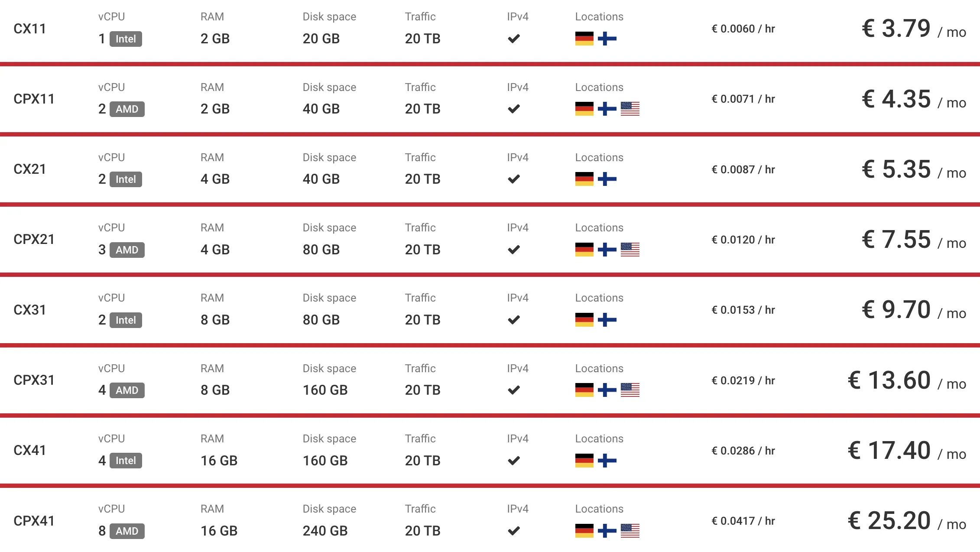Select the CPX31 server plan name

pos(34,380)
